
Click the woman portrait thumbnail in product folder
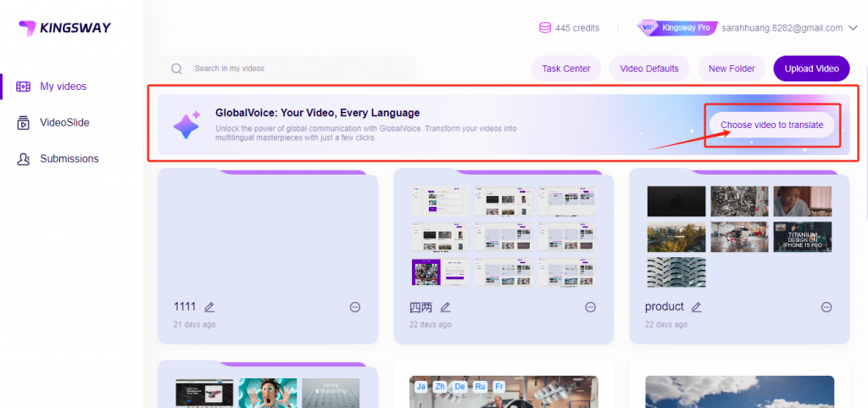pyautogui.click(x=803, y=201)
